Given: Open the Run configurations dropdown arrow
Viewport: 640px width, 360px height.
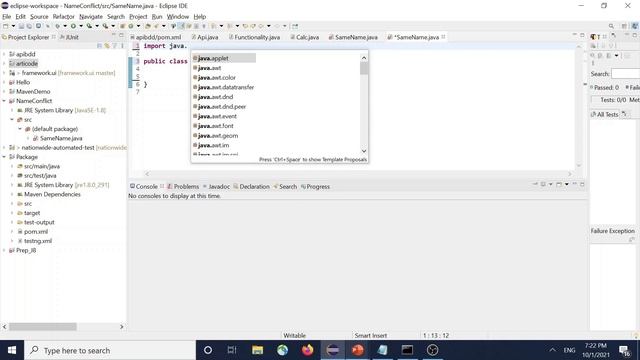Looking at the screenshot, I should tap(81, 26).
